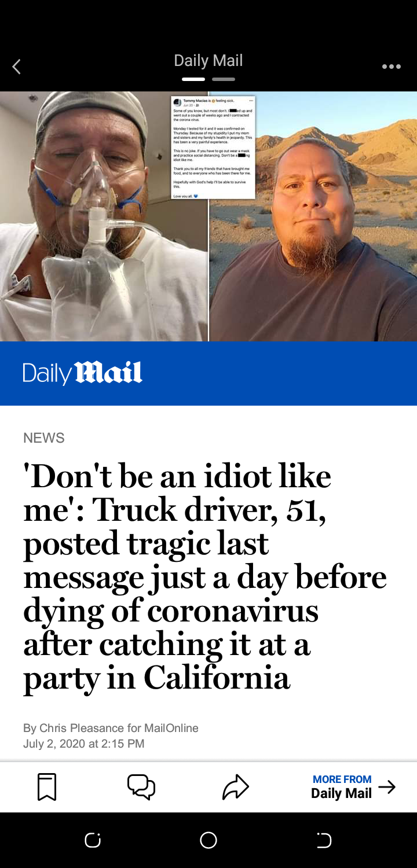Tap the article headline text
The image size is (417, 868).
coord(205,578)
